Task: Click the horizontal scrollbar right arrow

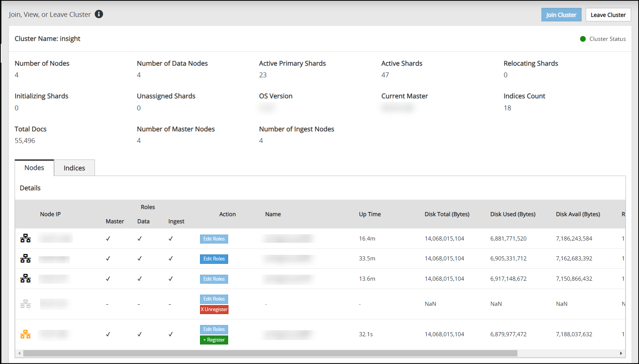Action: [621, 353]
